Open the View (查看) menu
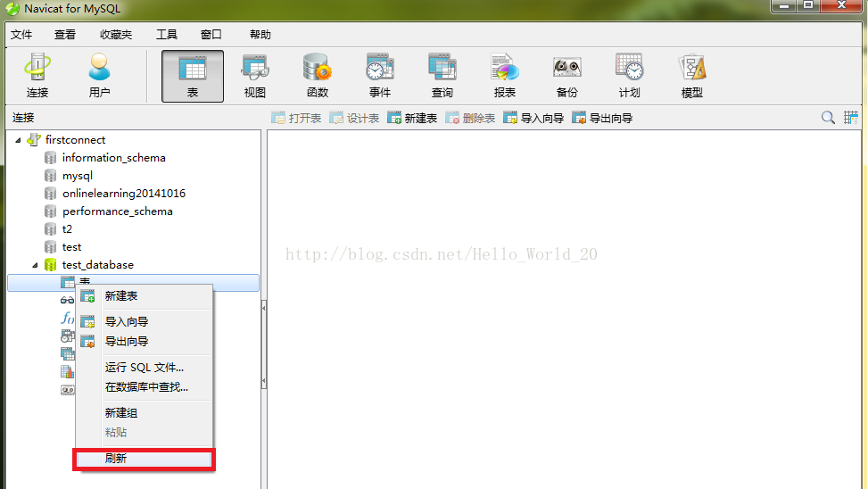 pos(65,34)
